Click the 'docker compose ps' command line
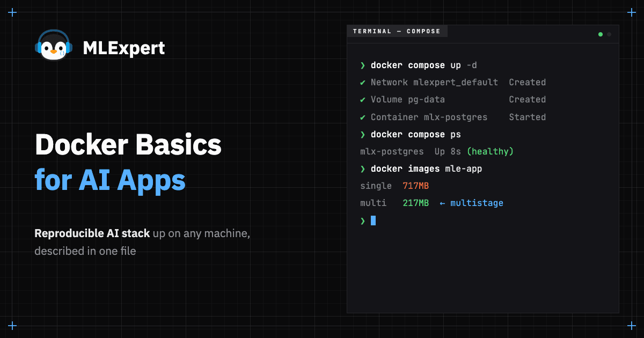 click(415, 134)
